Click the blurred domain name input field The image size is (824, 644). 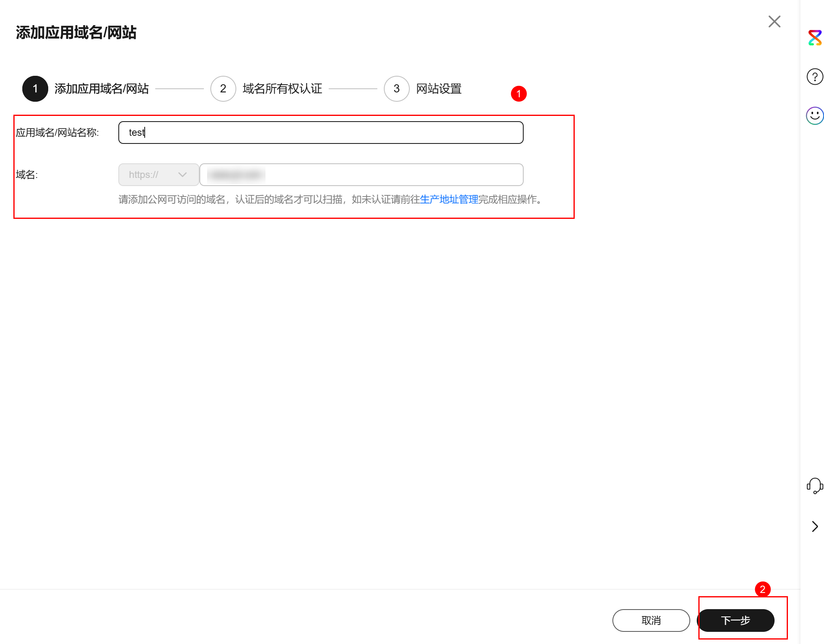361,174
